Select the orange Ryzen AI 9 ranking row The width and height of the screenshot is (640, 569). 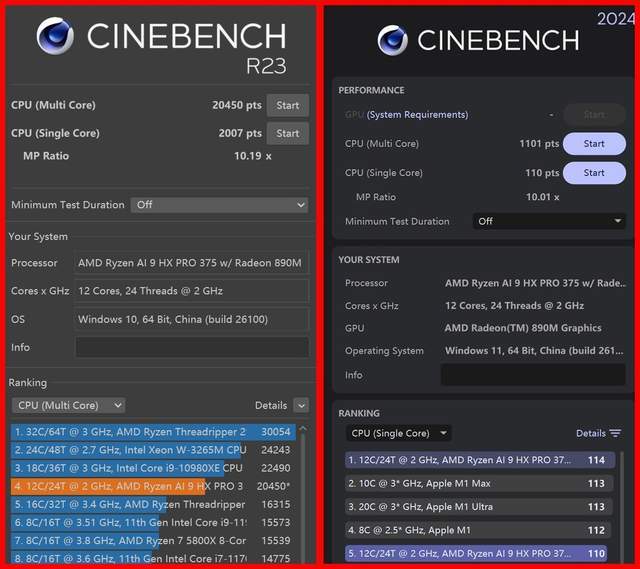pyautogui.click(x=151, y=486)
